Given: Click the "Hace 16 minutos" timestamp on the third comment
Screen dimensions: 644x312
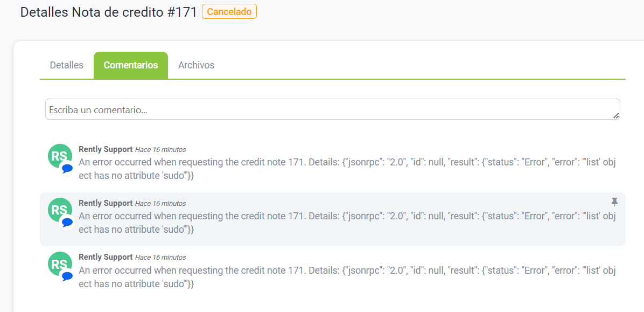Looking at the screenshot, I should (x=160, y=258).
